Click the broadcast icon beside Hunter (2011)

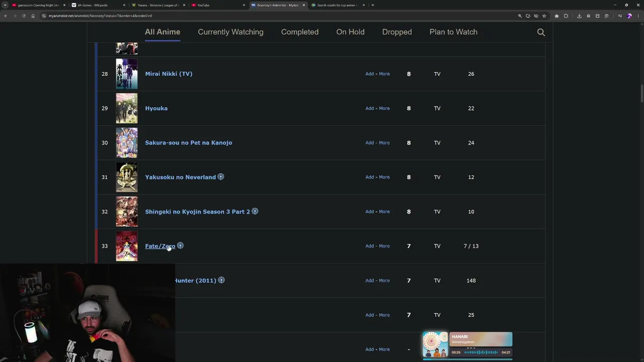(221, 280)
